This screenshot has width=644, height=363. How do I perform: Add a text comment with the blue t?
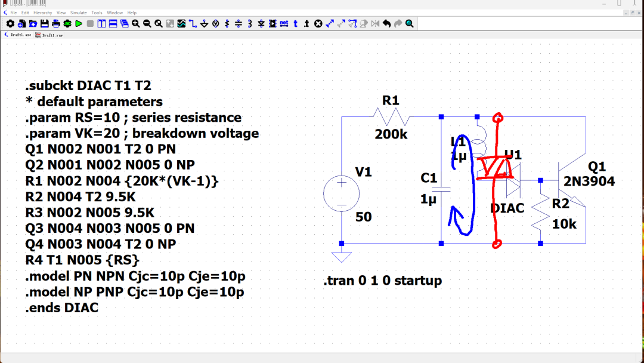pyautogui.click(x=295, y=24)
